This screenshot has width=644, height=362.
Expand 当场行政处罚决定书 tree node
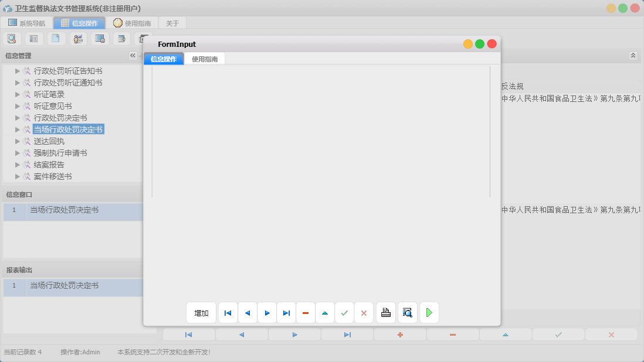tap(17, 129)
